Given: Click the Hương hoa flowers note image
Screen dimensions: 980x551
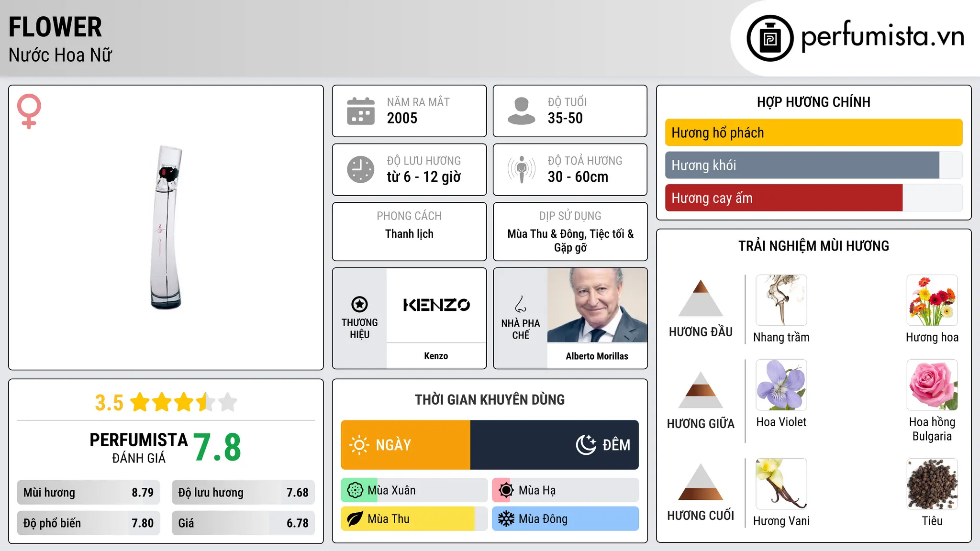Looking at the screenshot, I should pos(932,300).
